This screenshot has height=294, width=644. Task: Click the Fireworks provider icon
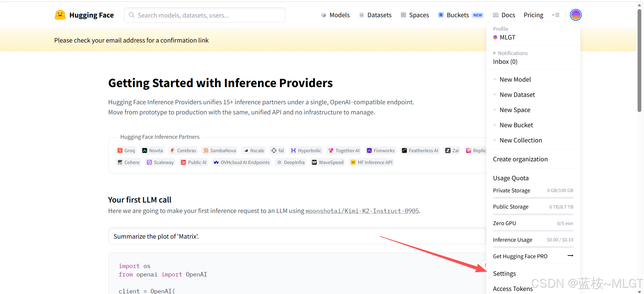click(369, 151)
